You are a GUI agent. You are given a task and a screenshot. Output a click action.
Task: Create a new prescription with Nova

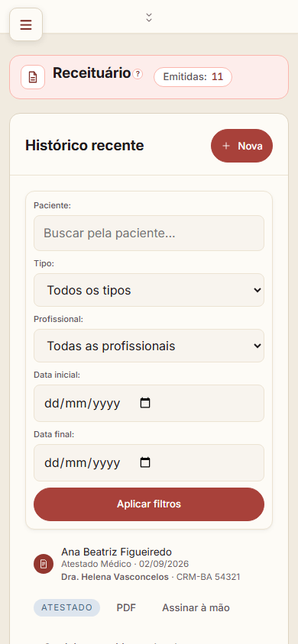pyautogui.click(x=241, y=146)
